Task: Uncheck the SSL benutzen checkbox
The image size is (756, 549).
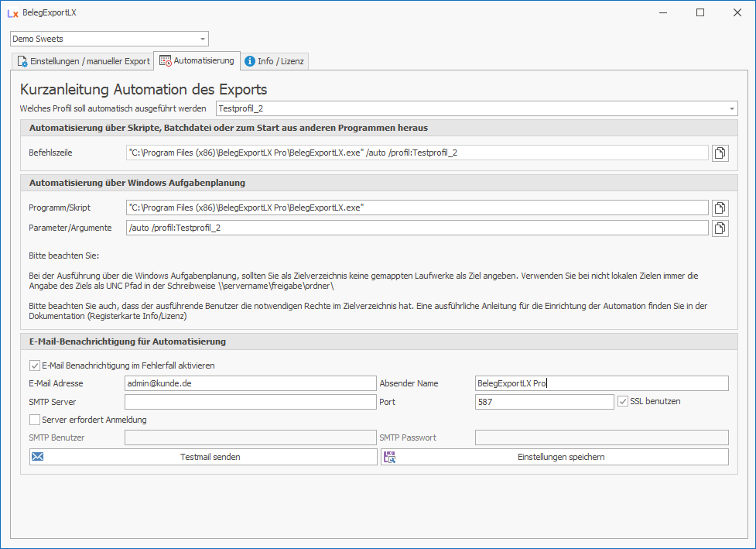Action: click(624, 402)
